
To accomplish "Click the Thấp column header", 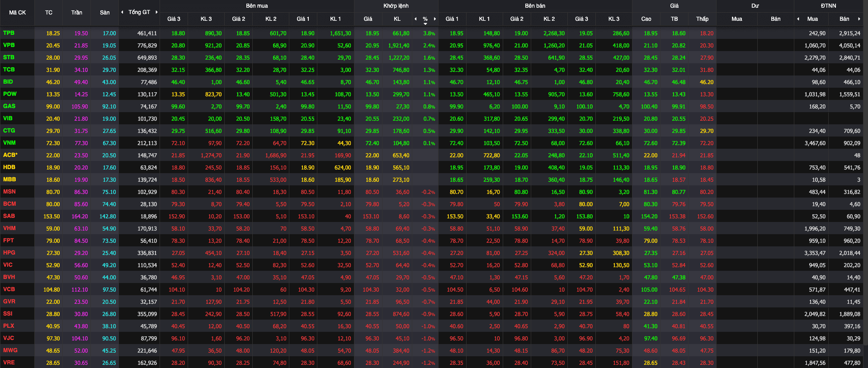I will point(703,19).
